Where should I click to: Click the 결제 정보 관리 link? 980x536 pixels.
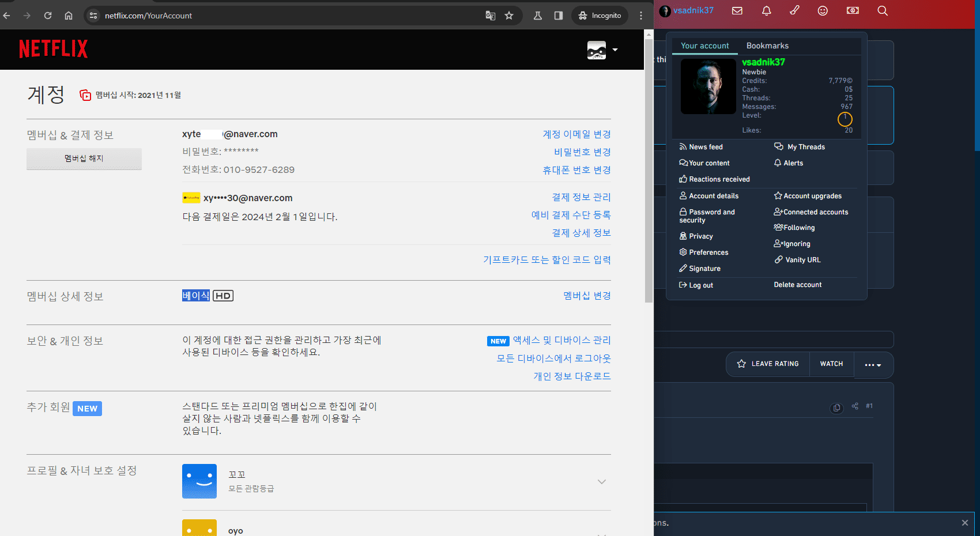coord(581,197)
